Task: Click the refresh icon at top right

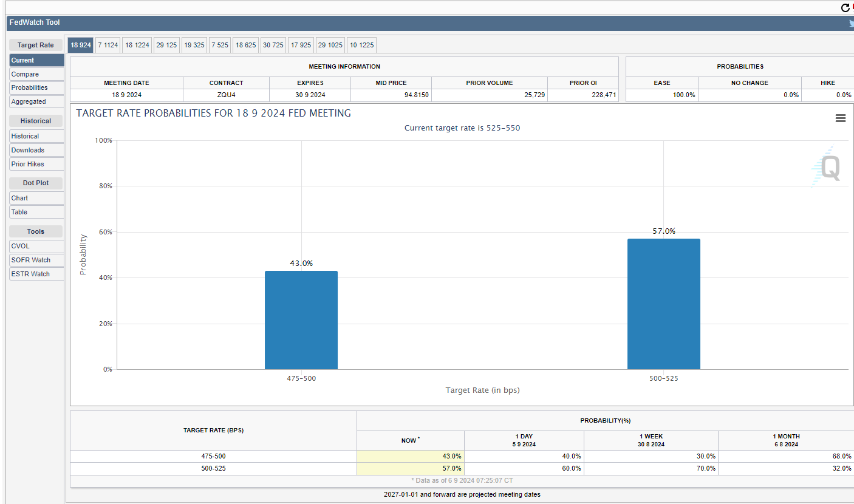Action: point(845,7)
